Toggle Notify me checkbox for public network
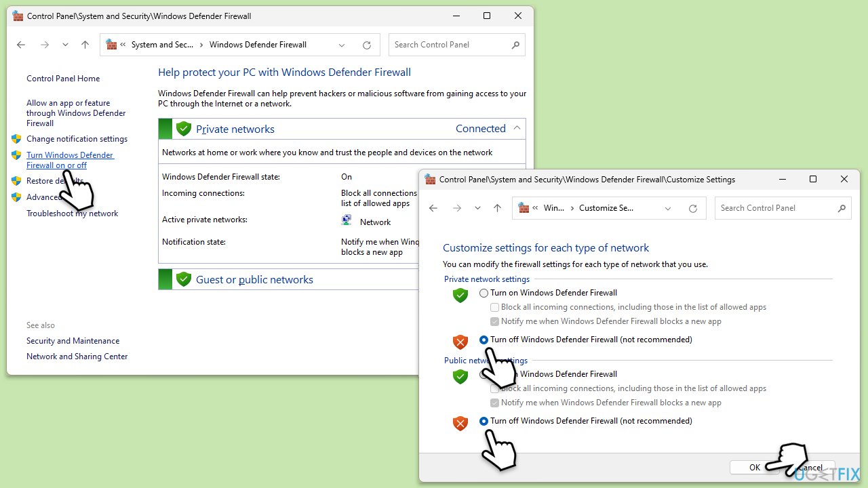The width and height of the screenshot is (868, 488). click(x=495, y=403)
